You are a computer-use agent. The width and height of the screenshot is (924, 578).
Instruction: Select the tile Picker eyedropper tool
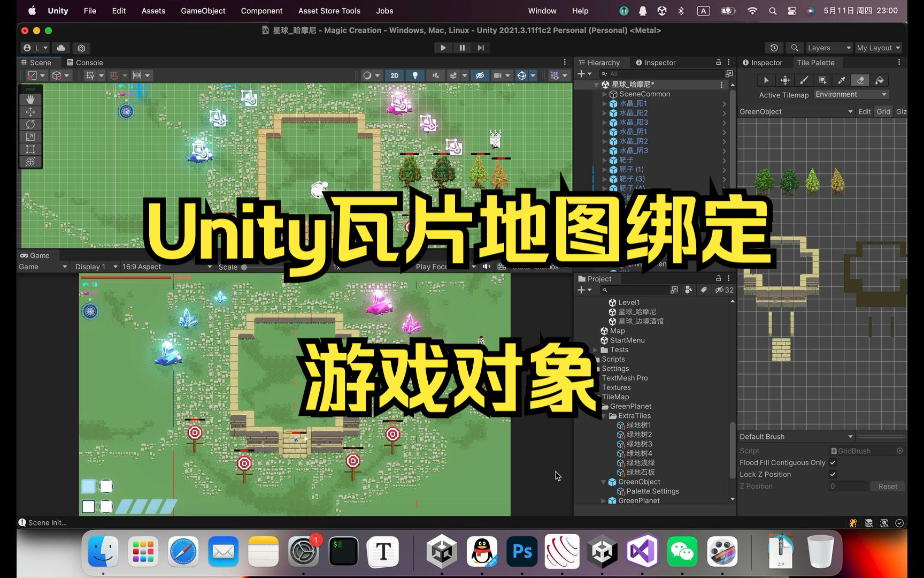(x=841, y=80)
